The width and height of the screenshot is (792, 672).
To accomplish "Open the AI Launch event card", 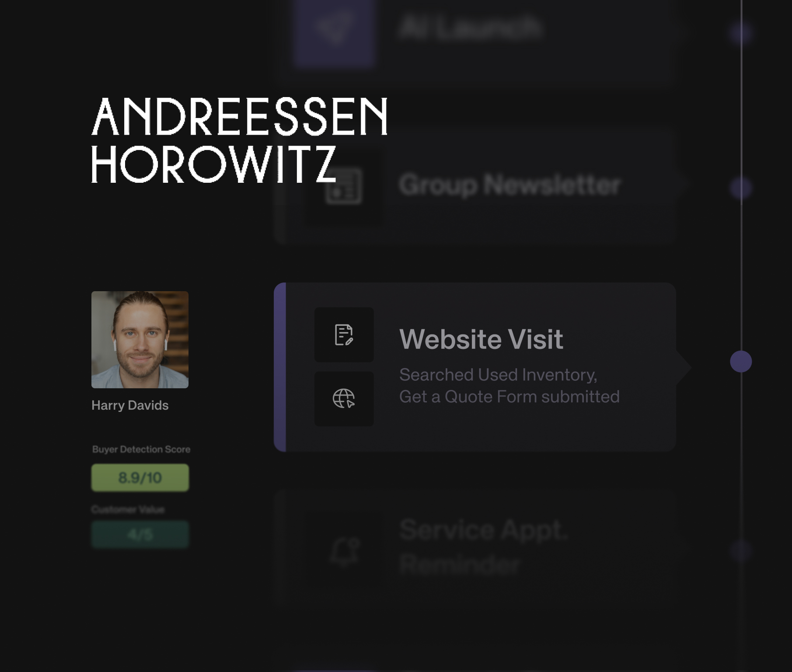I will click(x=475, y=39).
